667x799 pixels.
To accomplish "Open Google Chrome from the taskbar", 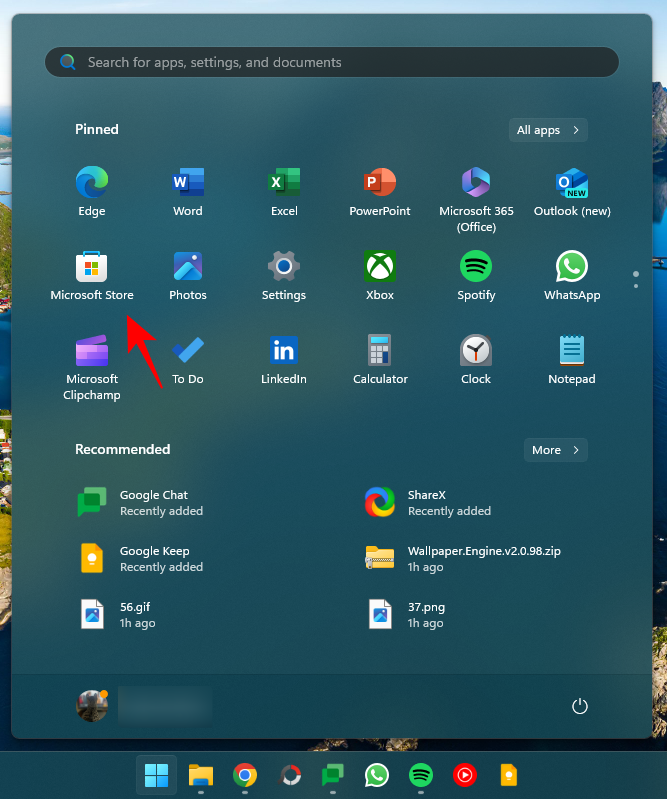I will [245, 776].
